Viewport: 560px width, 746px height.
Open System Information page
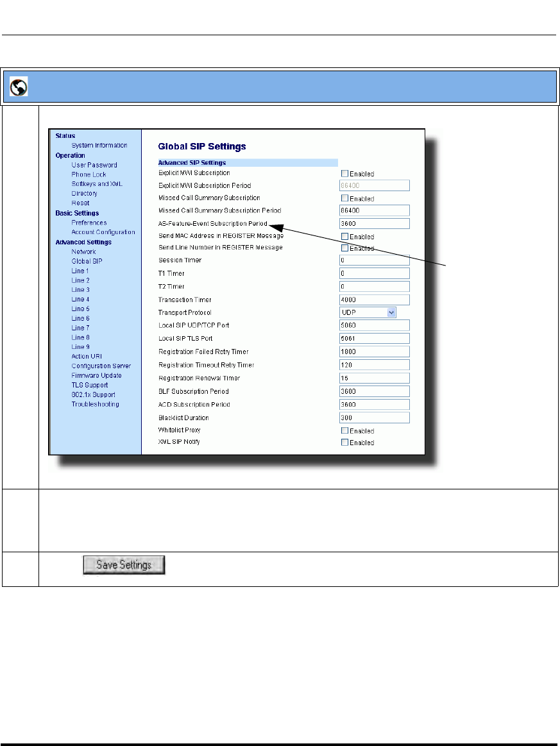tap(99, 146)
